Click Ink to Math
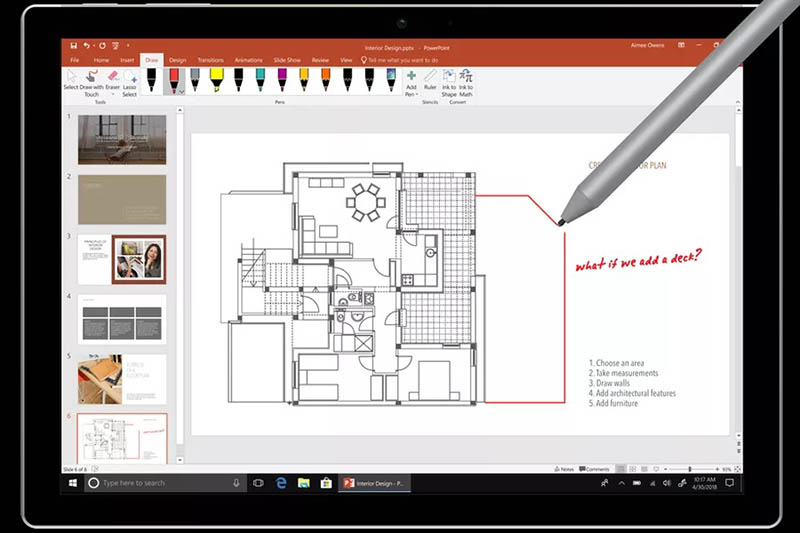800x533 pixels. (x=466, y=84)
